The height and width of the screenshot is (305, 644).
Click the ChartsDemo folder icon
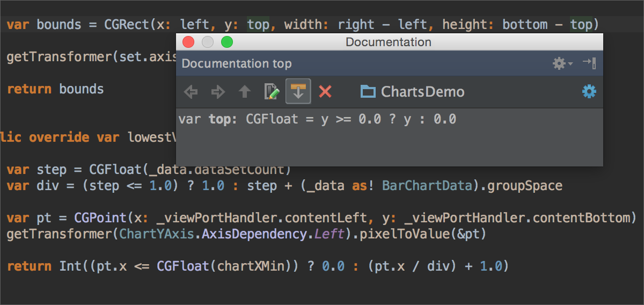368,92
